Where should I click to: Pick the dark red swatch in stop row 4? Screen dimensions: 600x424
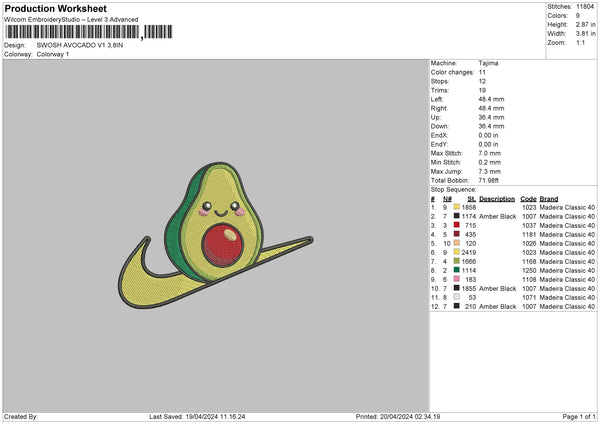coord(457,234)
